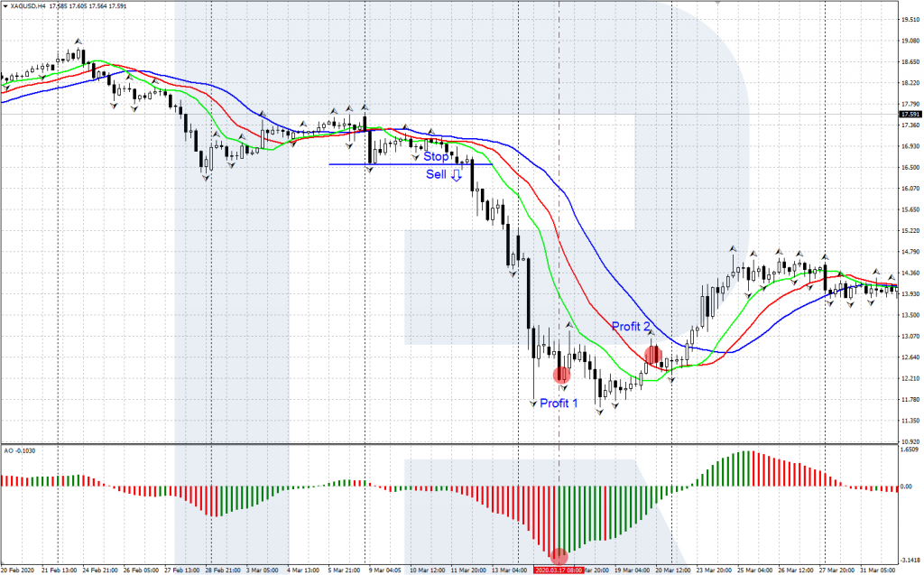This screenshot has width=924, height=575.
Task: Select the Stop text label
Action: coord(437,156)
